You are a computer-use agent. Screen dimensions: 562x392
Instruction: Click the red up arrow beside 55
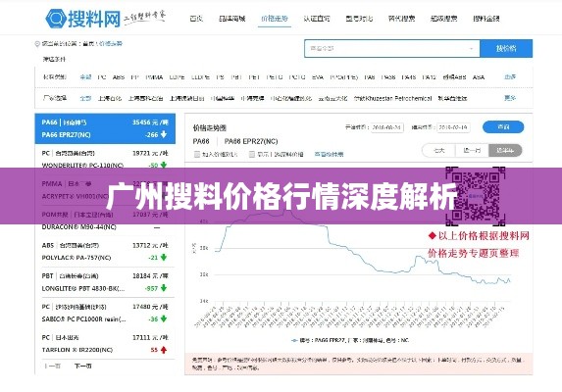(164, 350)
